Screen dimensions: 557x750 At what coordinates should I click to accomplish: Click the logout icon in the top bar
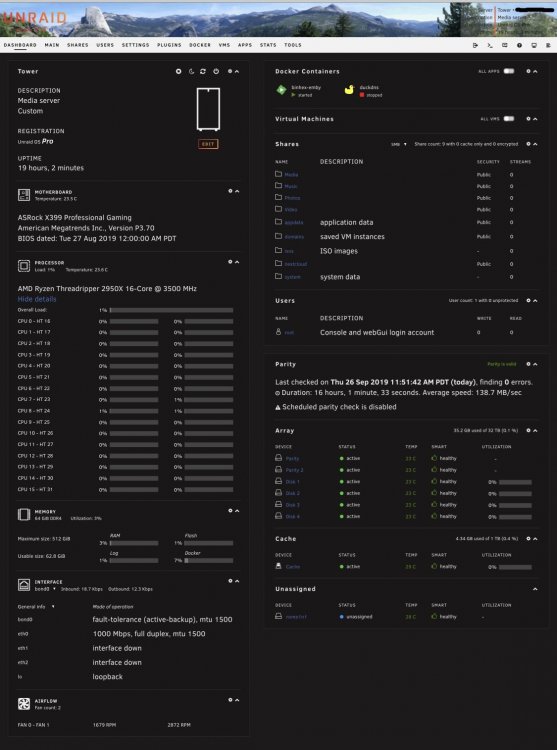(475, 45)
